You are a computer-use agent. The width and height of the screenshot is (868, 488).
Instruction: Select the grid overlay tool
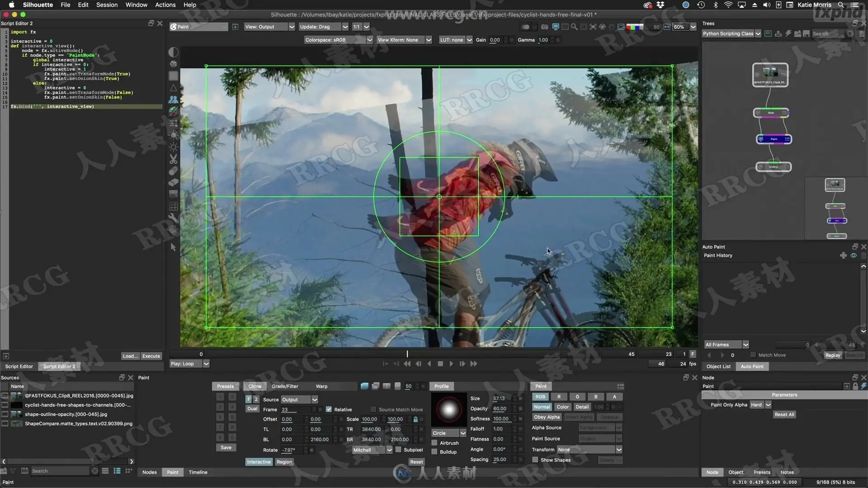coord(173,206)
